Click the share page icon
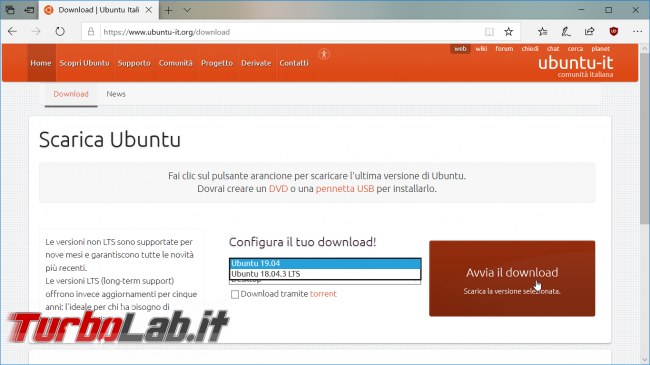This screenshot has width=650, height=365. point(589,32)
